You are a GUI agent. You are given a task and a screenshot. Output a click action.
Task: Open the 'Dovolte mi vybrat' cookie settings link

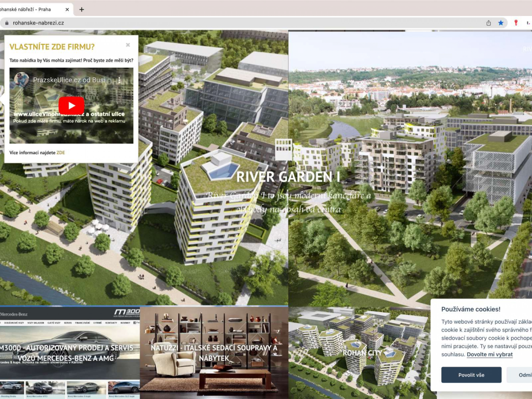pyautogui.click(x=489, y=354)
